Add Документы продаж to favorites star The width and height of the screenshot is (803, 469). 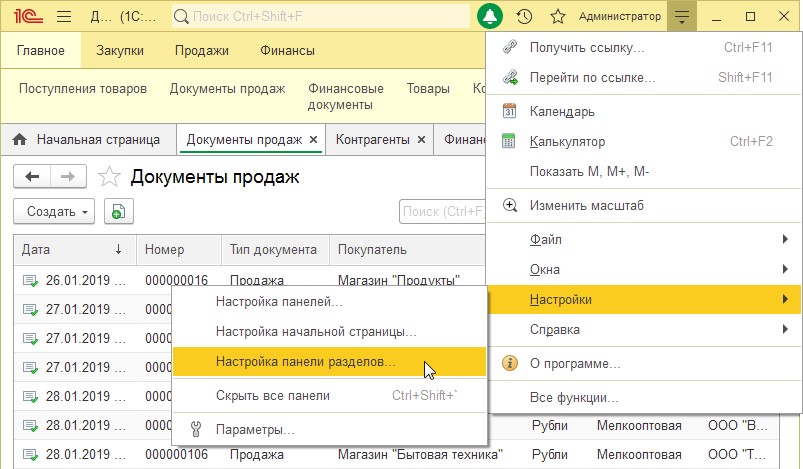[109, 178]
